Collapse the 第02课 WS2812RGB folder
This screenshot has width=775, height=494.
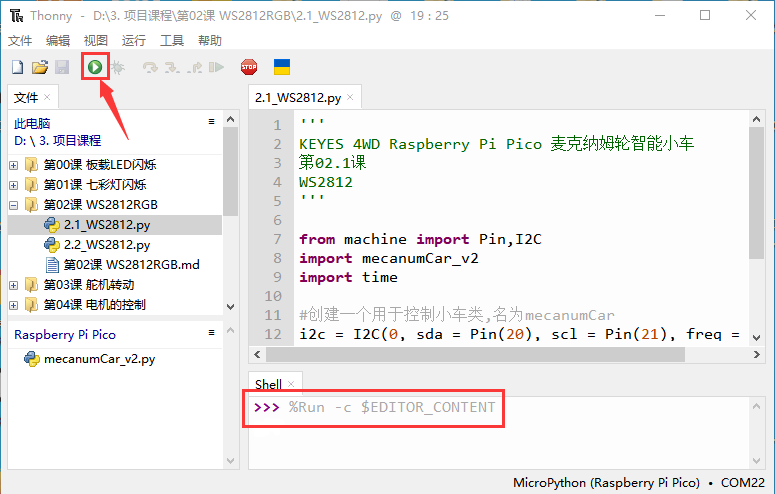click(13, 205)
